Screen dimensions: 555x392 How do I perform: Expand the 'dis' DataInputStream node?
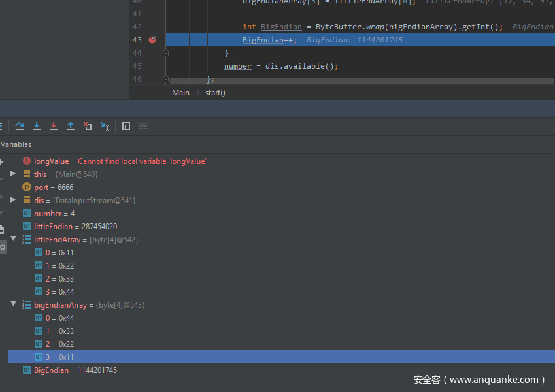coord(13,200)
